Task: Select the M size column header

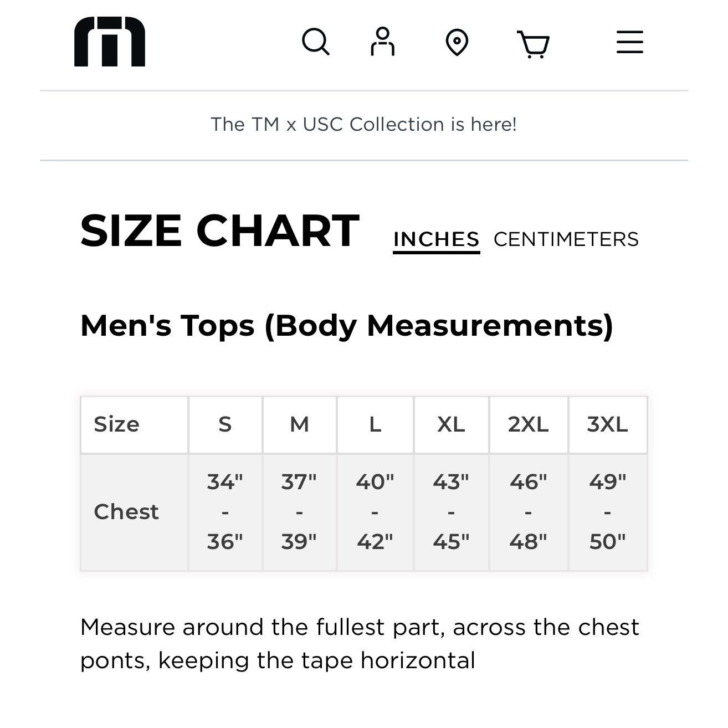Action: coord(300,425)
